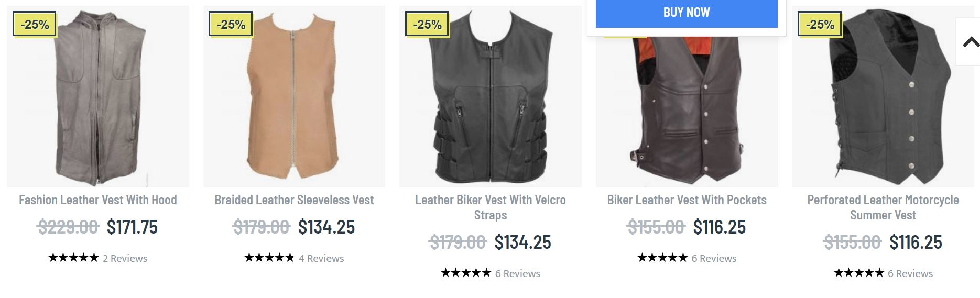
Task: Click star rating of Fashion Leather Vest
Action: (73, 258)
